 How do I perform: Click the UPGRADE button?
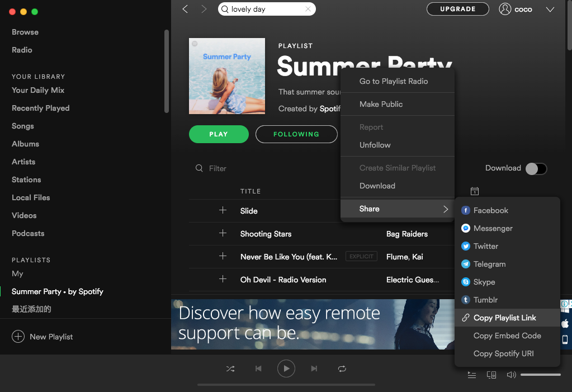457,9
